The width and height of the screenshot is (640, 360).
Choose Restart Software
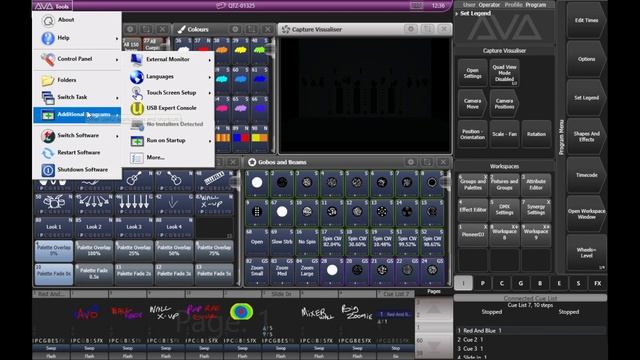(x=77, y=152)
